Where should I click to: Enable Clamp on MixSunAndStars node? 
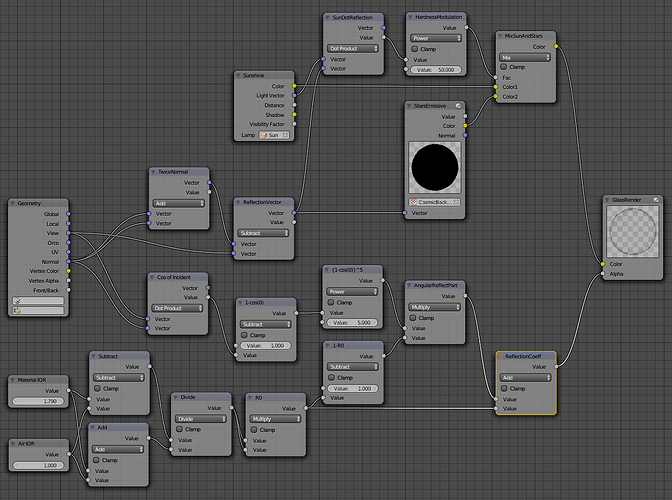tap(504, 67)
